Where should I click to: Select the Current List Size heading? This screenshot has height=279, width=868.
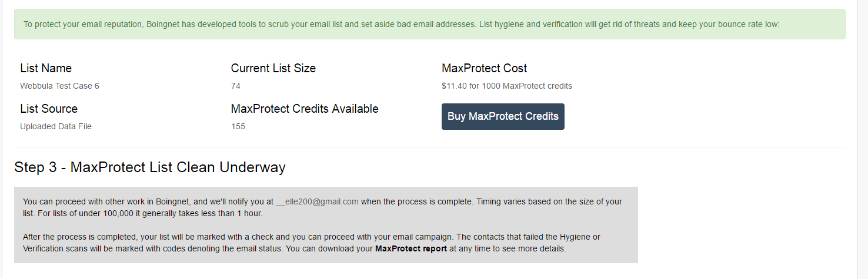[x=273, y=68]
